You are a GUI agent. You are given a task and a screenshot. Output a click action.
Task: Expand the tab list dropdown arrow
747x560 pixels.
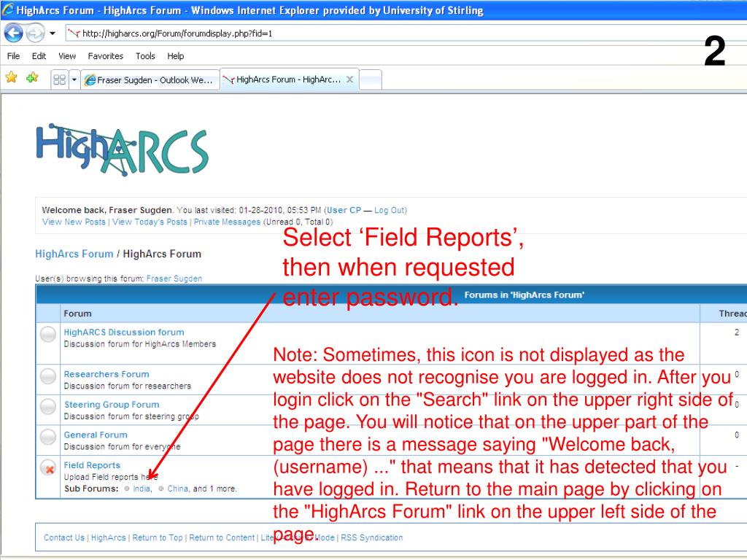[x=74, y=79]
